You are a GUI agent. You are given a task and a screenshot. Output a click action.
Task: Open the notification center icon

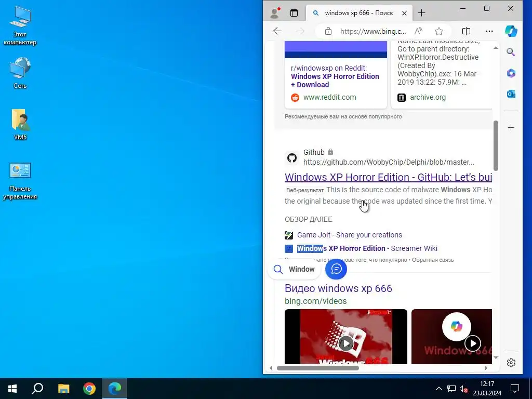515,389
